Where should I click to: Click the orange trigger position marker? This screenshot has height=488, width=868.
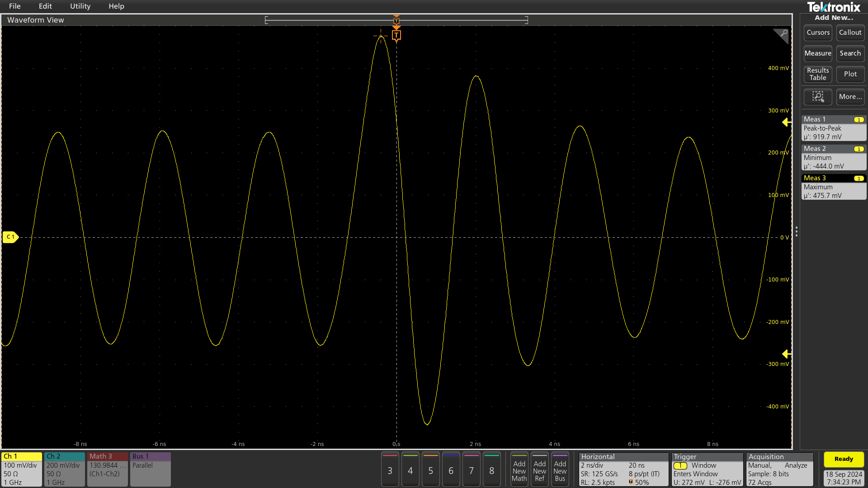pos(396,35)
